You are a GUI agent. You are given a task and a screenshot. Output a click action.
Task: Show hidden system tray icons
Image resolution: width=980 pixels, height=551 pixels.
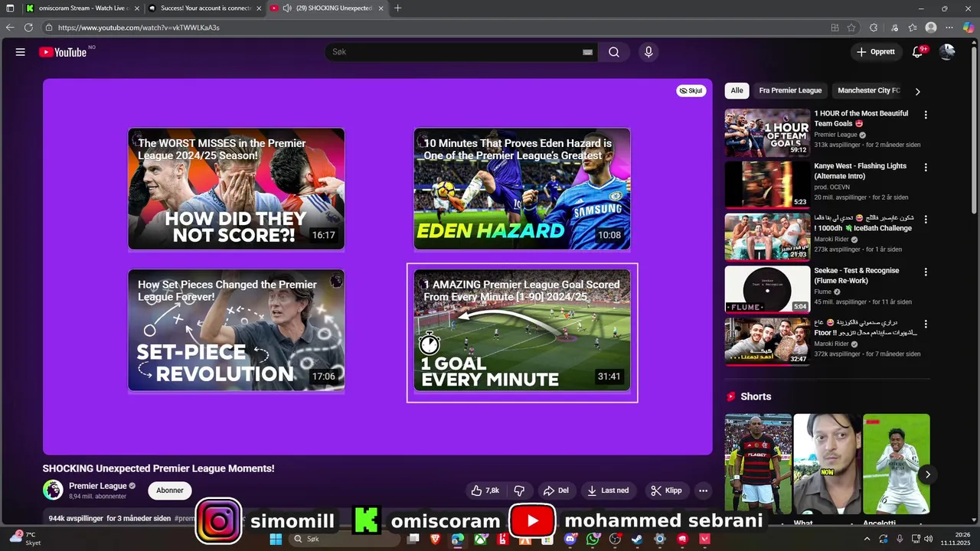pos(867,539)
